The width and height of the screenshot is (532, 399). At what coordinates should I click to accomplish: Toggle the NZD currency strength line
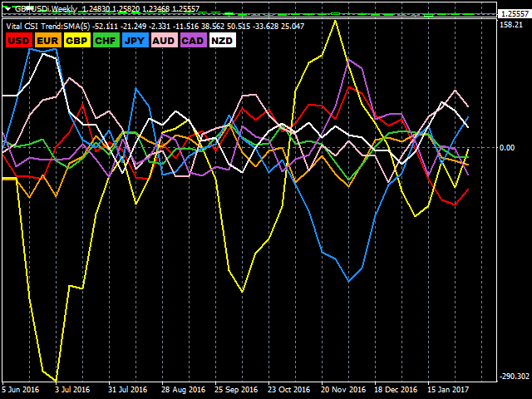click(222, 41)
